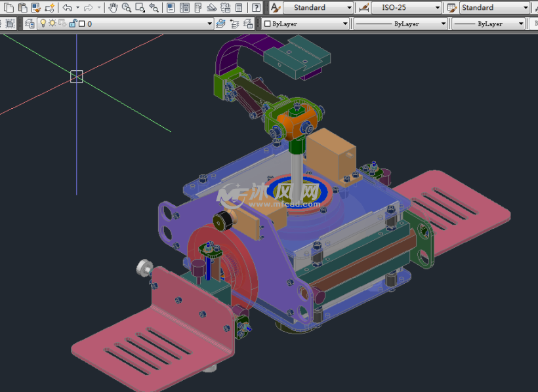Open the ISO-25 dimension style dropdown
538x392 pixels.
tap(438, 8)
